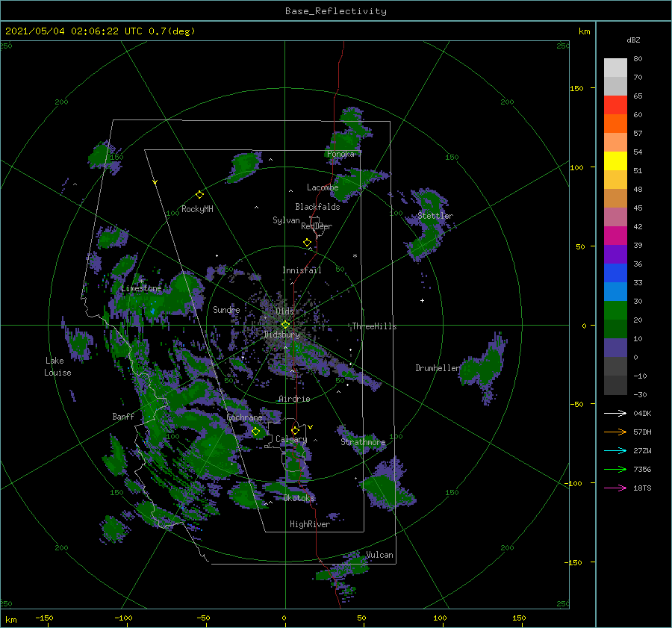Pick the yellow 51-54 dBZ legend swatch
This screenshot has height=628, width=672.
pyautogui.click(x=615, y=161)
